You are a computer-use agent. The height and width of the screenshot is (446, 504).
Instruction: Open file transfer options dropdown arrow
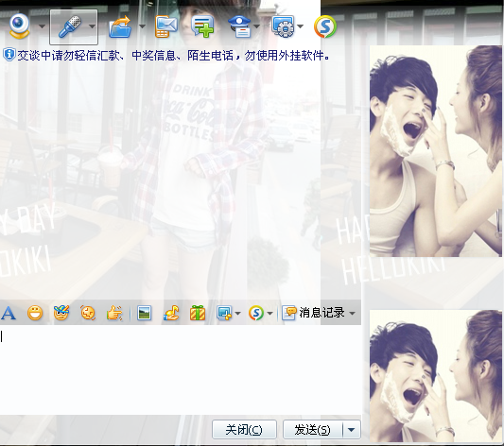point(142,26)
